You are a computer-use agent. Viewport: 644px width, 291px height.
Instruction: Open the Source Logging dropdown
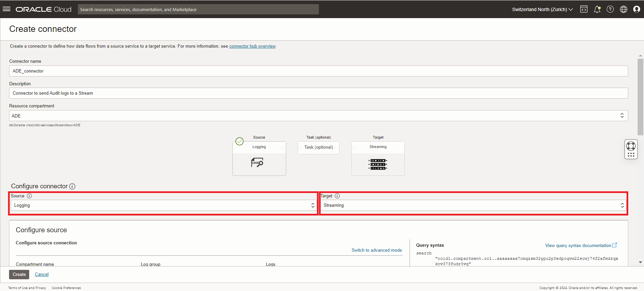pos(164,205)
